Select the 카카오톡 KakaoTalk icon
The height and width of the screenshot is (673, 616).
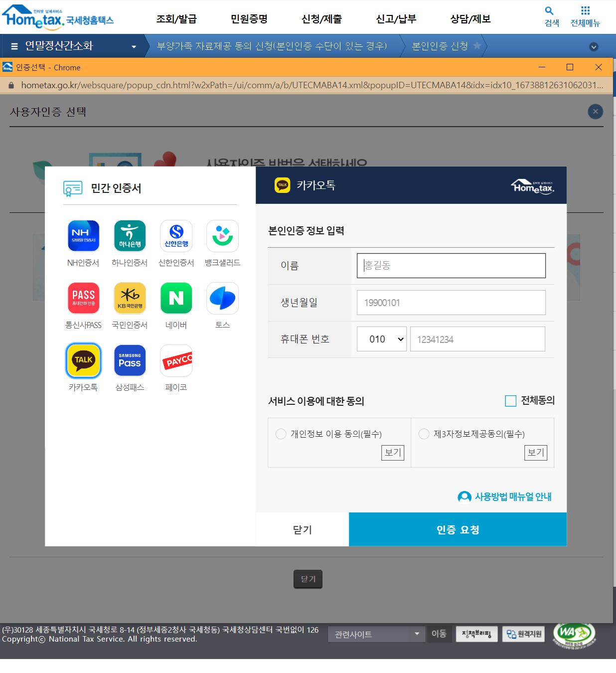pos(84,360)
